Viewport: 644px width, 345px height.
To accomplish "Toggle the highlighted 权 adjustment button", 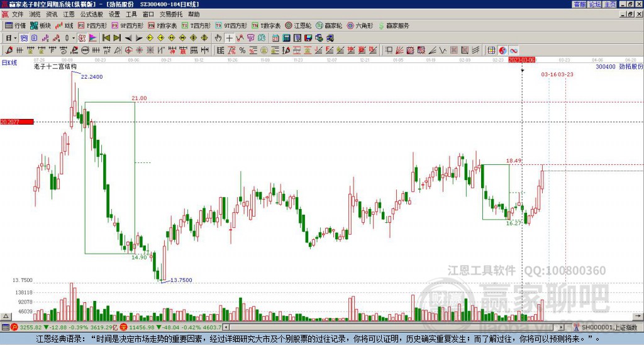I will click(x=82, y=38).
